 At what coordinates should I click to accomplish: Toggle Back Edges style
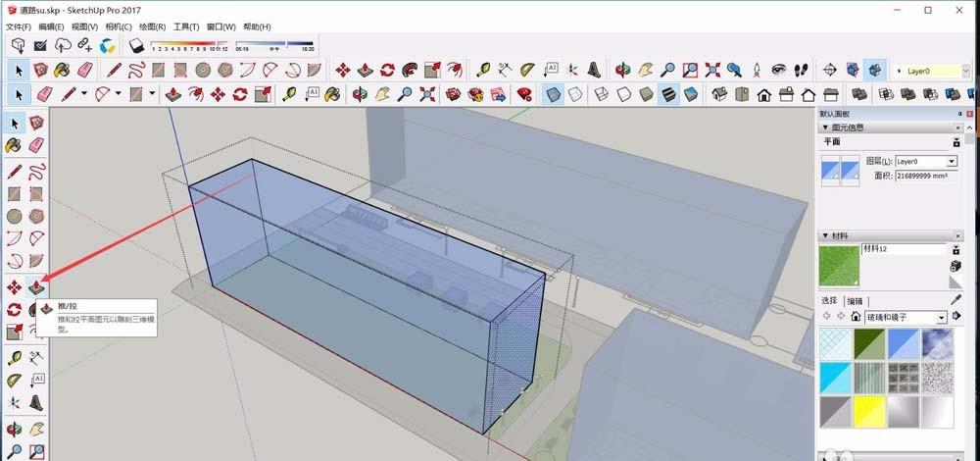(575, 94)
